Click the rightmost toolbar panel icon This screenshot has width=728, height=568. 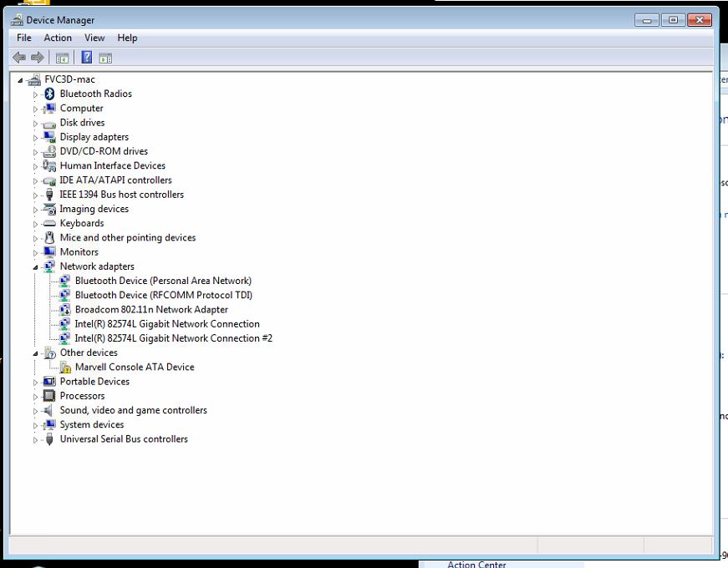105,57
